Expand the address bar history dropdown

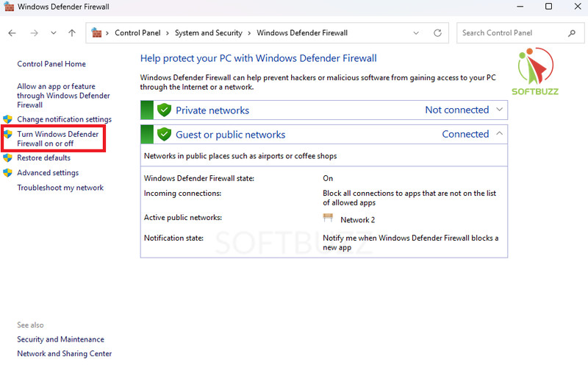pos(416,33)
